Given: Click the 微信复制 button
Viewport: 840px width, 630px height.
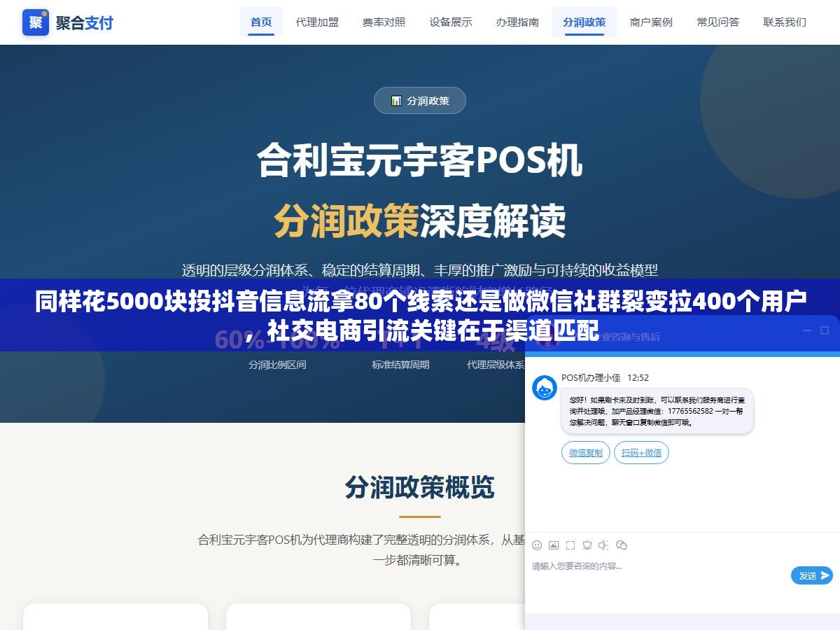Looking at the screenshot, I should (586, 453).
